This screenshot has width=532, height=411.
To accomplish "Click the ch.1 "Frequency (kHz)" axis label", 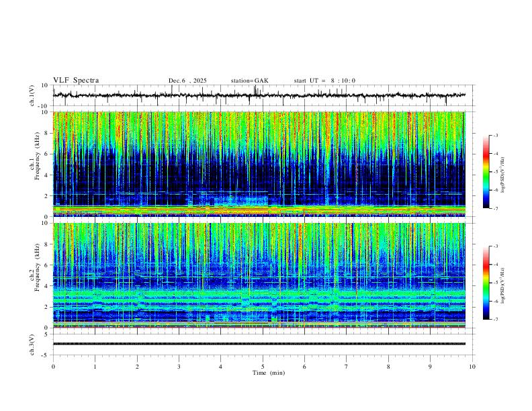I will [37, 155].
